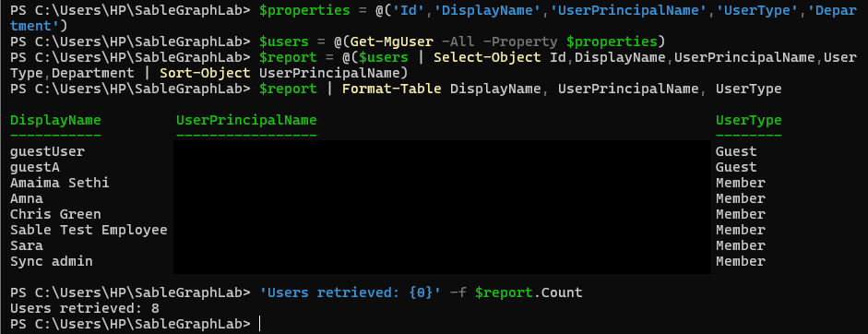Select the Amna display name
This screenshot has width=868, height=334.
(27, 198)
